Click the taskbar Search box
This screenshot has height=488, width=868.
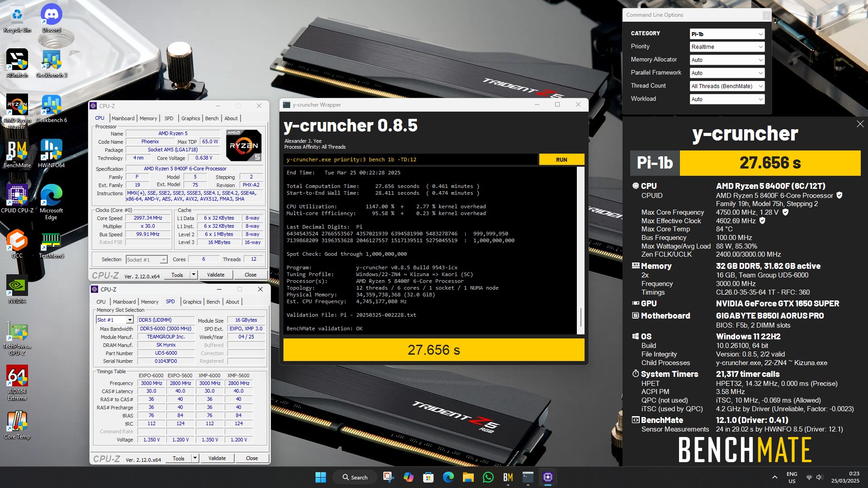click(x=355, y=477)
